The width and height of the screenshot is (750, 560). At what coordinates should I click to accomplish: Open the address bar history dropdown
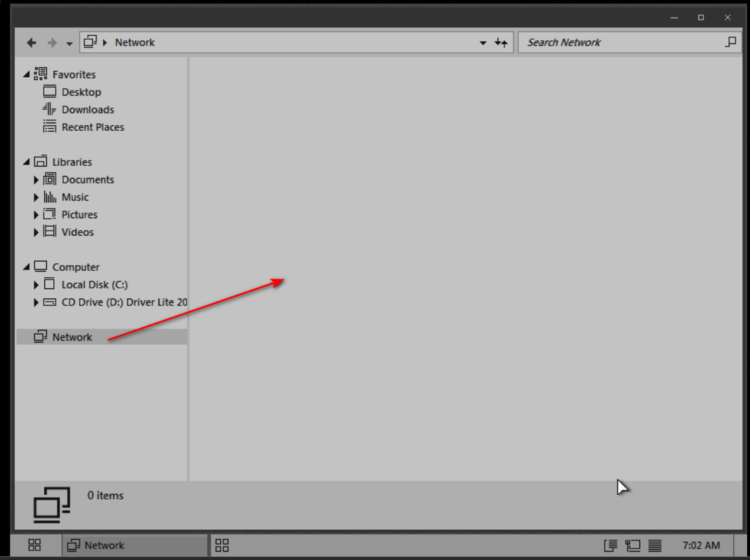coord(483,43)
